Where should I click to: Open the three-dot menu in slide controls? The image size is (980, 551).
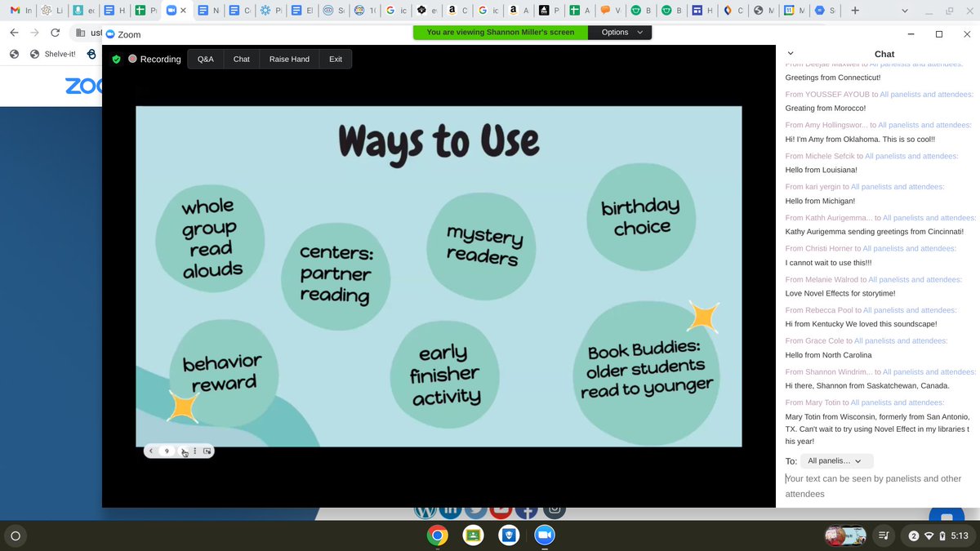coord(194,451)
